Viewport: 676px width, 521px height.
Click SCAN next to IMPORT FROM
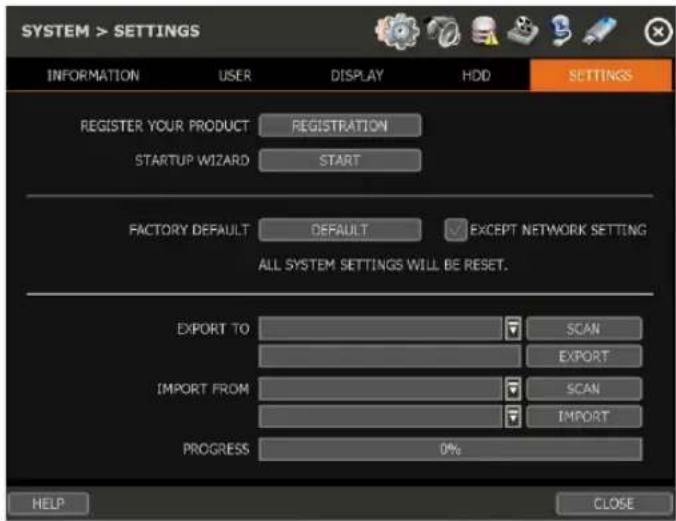point(584,389)
